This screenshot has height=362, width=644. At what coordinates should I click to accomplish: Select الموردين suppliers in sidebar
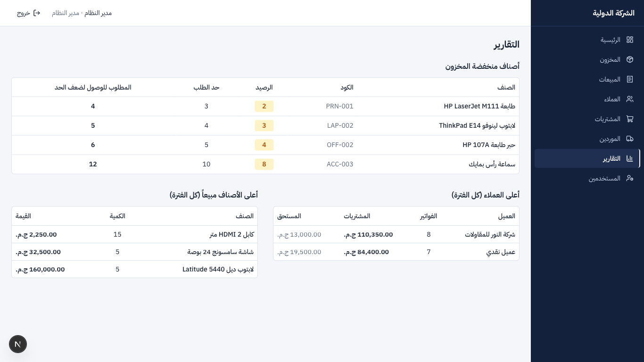(587, 139)
